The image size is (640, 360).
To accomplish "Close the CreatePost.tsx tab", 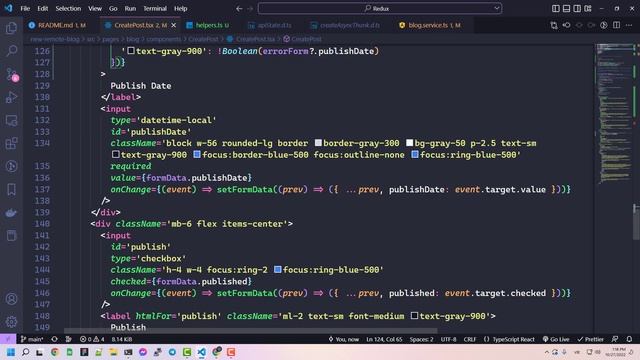I will tap(174, 25).
